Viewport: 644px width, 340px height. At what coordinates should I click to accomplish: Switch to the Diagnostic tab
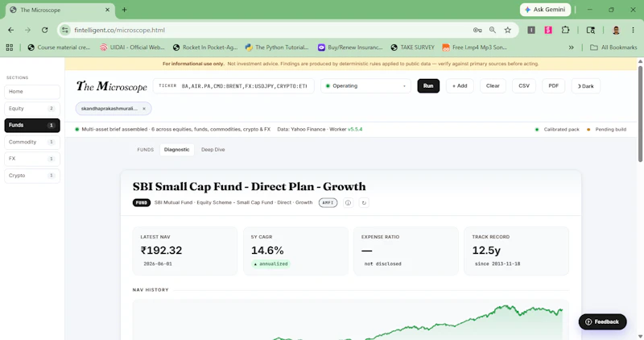[176, 150]
